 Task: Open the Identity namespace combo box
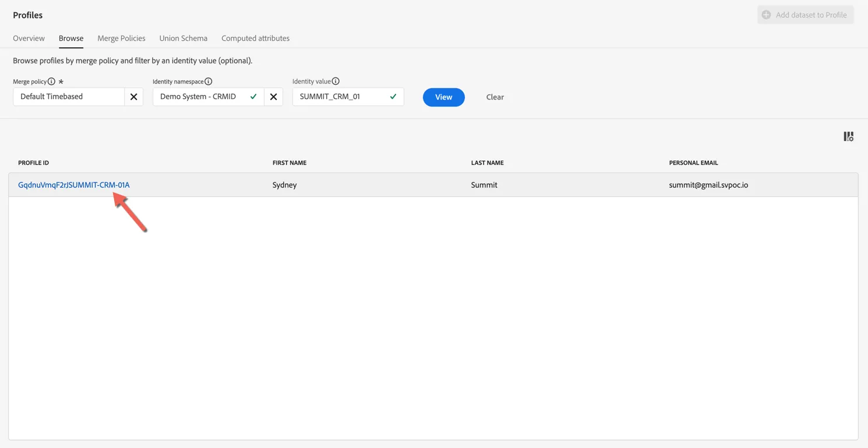pos(209,97)
